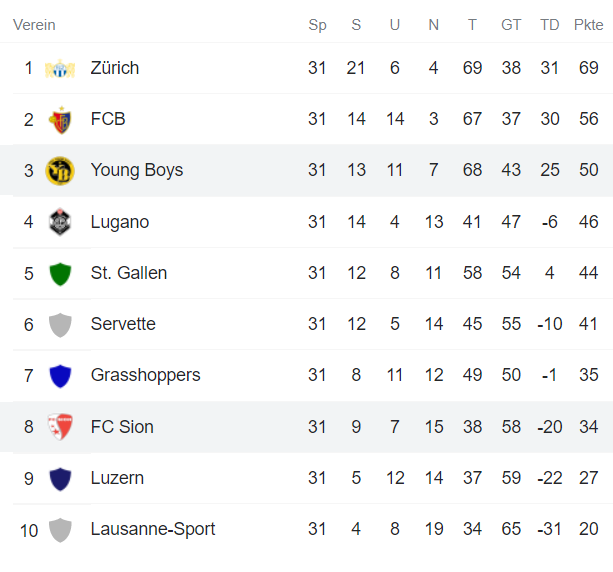This screenshot has height=572, width=613.
Task: Click the Verein column header
Action: coord(34,25)
